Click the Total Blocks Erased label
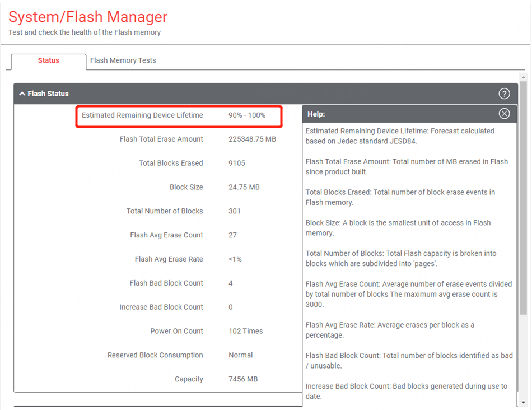Viewport: 532px width, 410px height. (171, 163)
